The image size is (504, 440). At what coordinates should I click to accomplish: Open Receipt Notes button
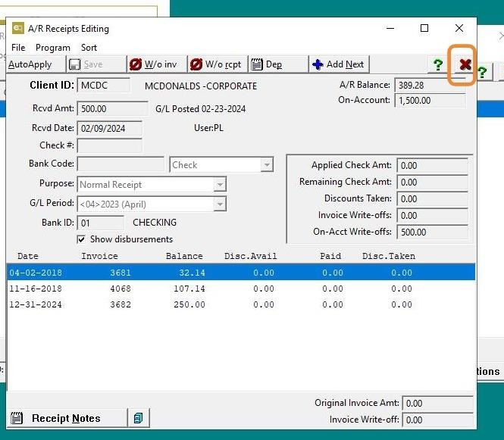pos(67,418)
